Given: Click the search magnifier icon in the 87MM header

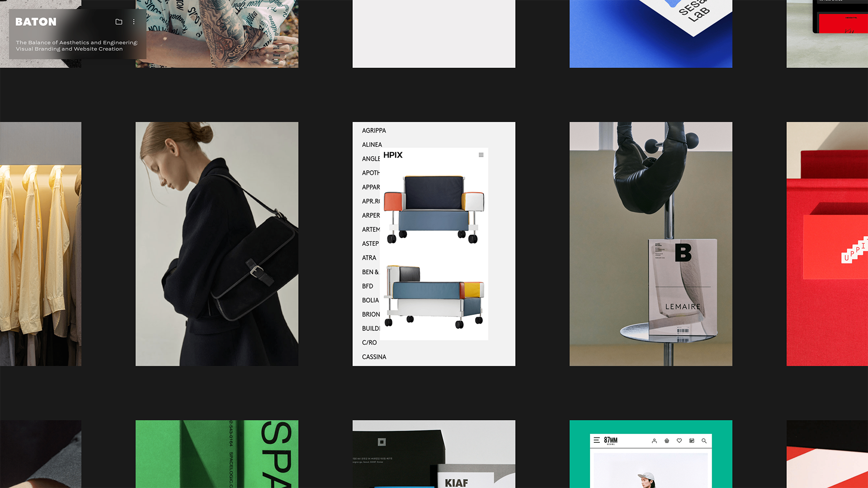Looking at the screenshot, I should 704,441.
